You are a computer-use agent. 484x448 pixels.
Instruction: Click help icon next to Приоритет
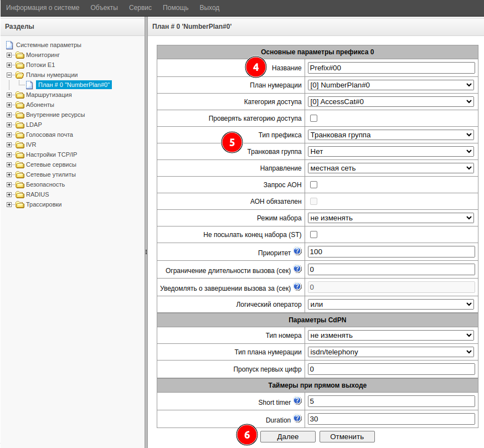297,251
